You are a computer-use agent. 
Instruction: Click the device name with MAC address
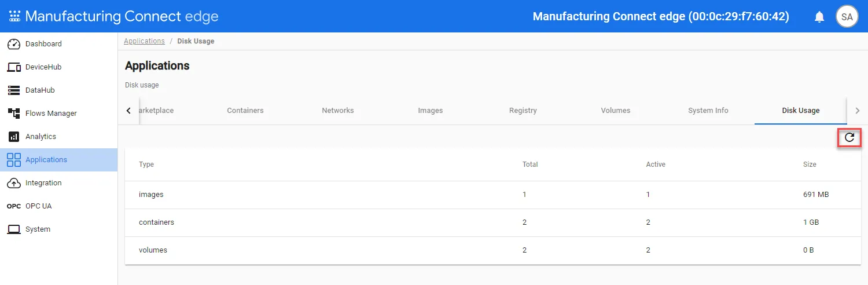tap(661, 17)
